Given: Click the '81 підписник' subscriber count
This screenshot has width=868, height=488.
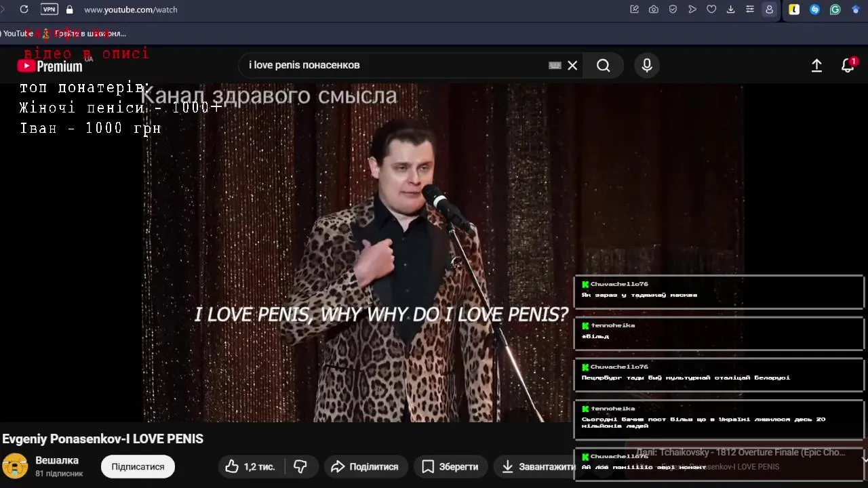Looking at the screenshot, I should click(59, 473).
